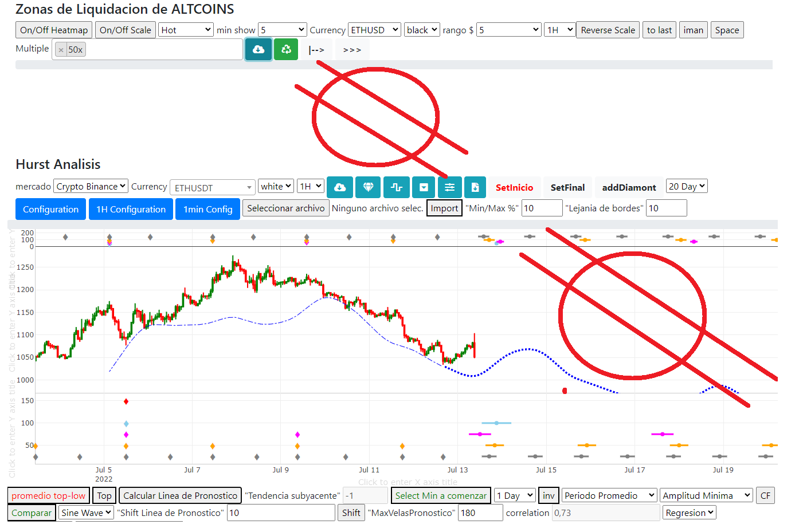
Task: Click the MaxVelasPronostico input field
Action: point(480,513)
